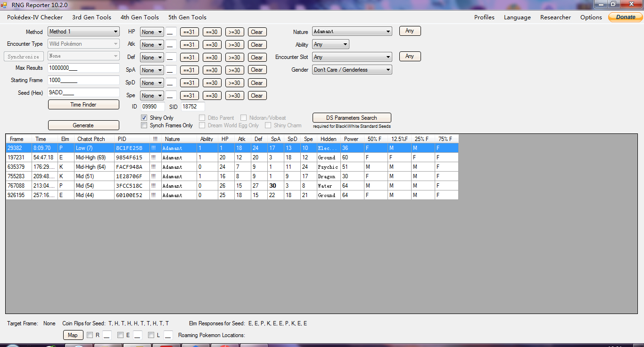Sort by the Frame column header

(19, 139)
